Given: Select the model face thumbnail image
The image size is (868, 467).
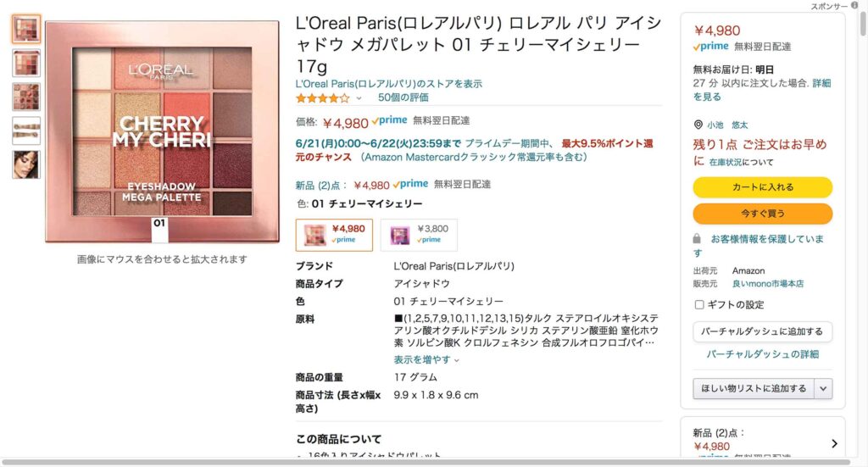Looking at the screenshot, I should pyautogui.click(x=26, y=164).
